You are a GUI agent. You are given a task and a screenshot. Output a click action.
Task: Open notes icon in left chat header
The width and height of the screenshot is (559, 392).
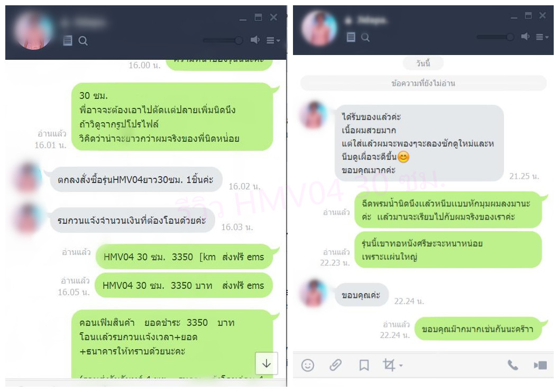click(x=67, y=40)
